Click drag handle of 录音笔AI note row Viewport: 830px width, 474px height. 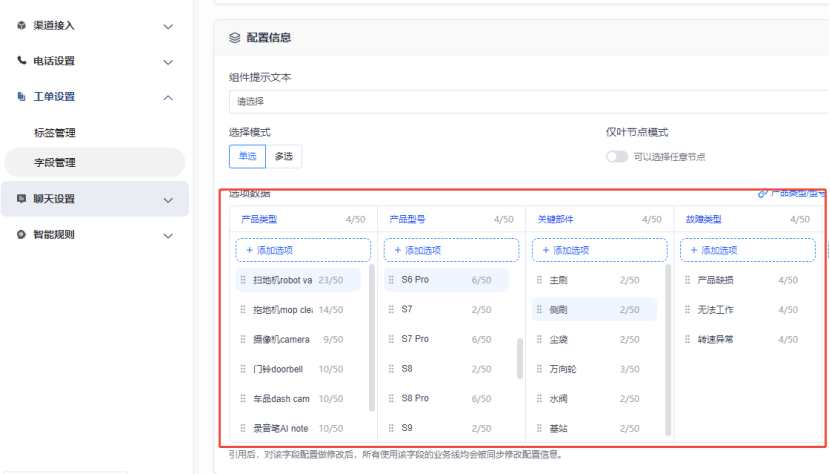pyautogui.click(x=243, y=428)
